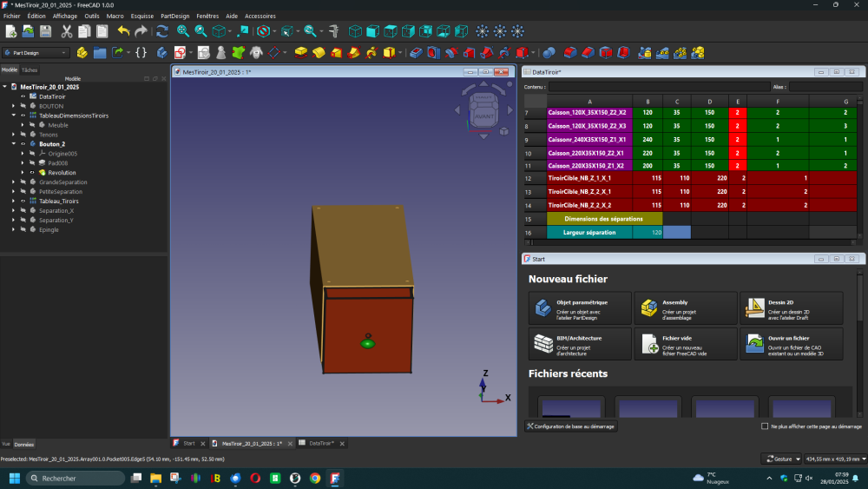Click the Objet paramétrique button
This screenshot has height=489, width=868.
(580, 307)
